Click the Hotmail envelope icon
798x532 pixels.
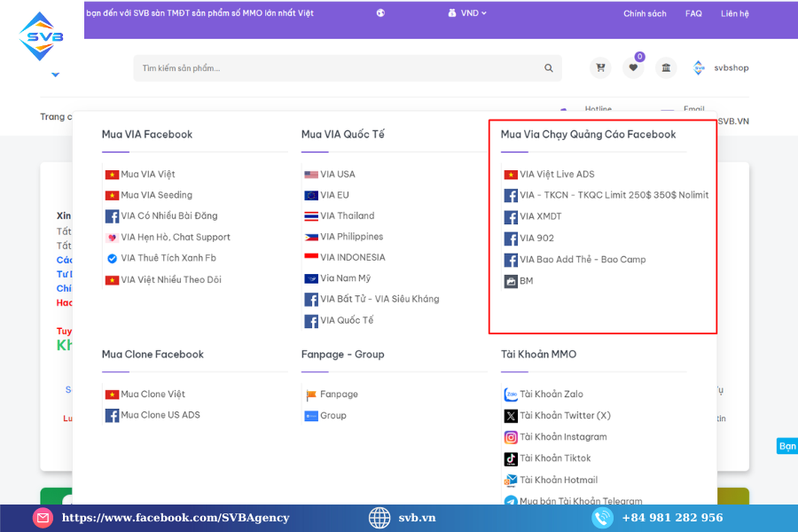coord(511,481)
